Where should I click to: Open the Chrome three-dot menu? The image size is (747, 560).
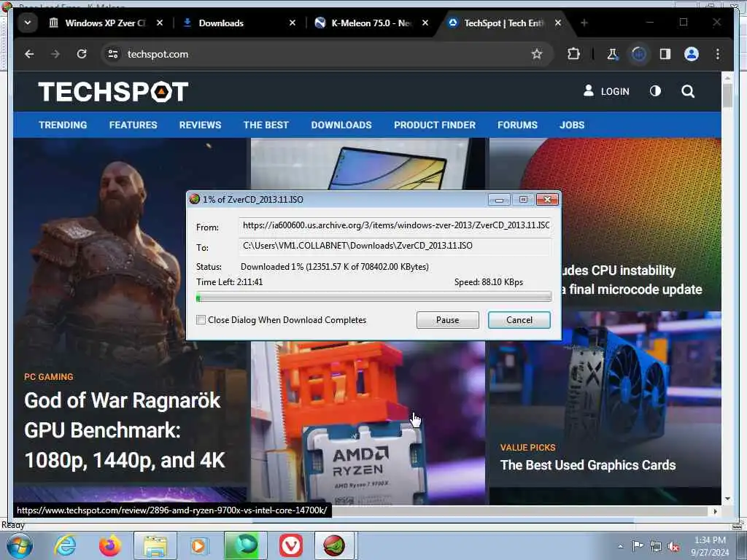pyautogui.click(x=718, y=54)
